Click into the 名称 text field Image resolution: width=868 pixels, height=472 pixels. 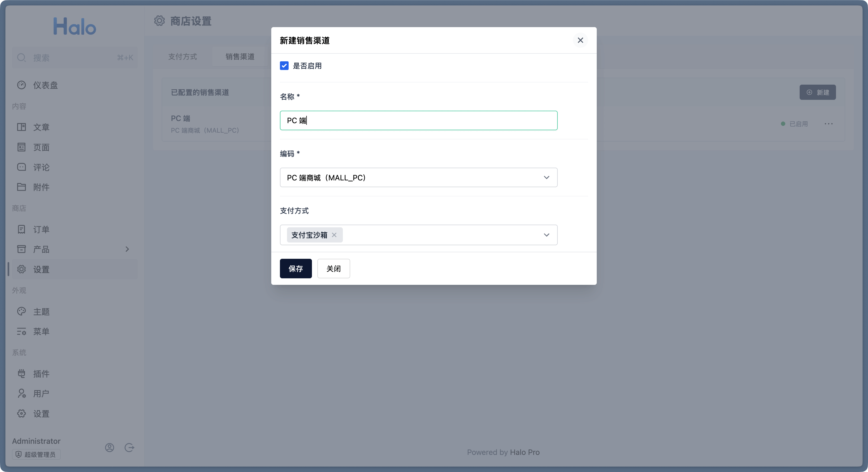419,121
